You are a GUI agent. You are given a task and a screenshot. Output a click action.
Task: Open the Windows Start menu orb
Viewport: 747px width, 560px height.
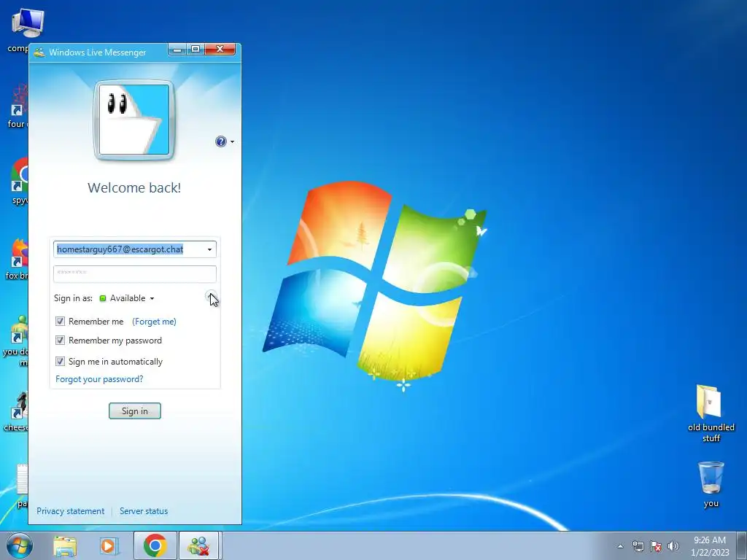tap(20, 545)
